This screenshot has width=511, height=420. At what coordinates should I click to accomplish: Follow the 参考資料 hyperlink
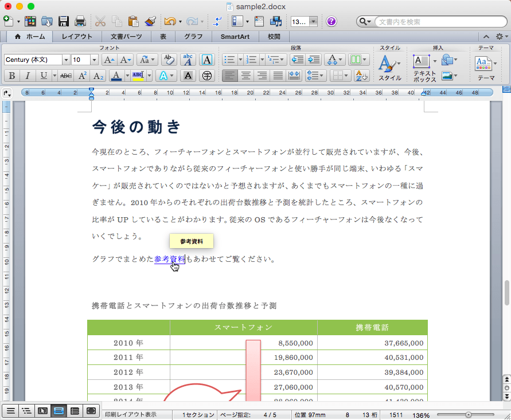point(169,259)
